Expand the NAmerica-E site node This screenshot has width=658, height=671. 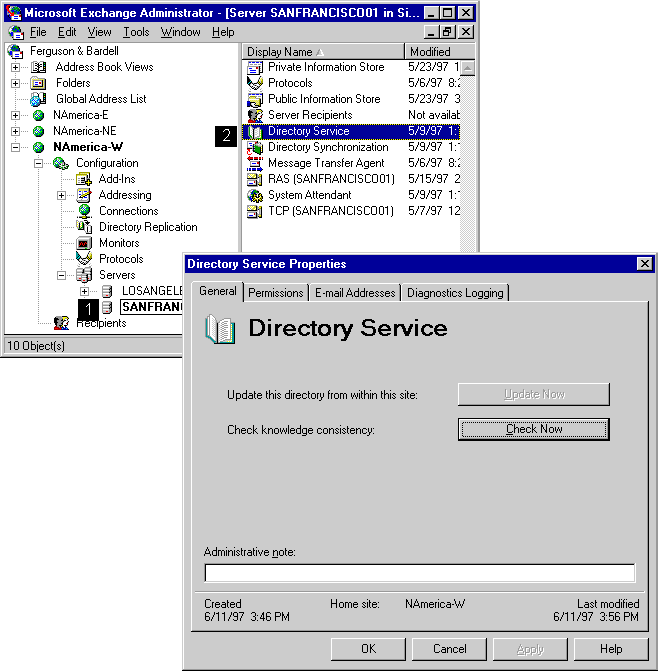[15, 116]
